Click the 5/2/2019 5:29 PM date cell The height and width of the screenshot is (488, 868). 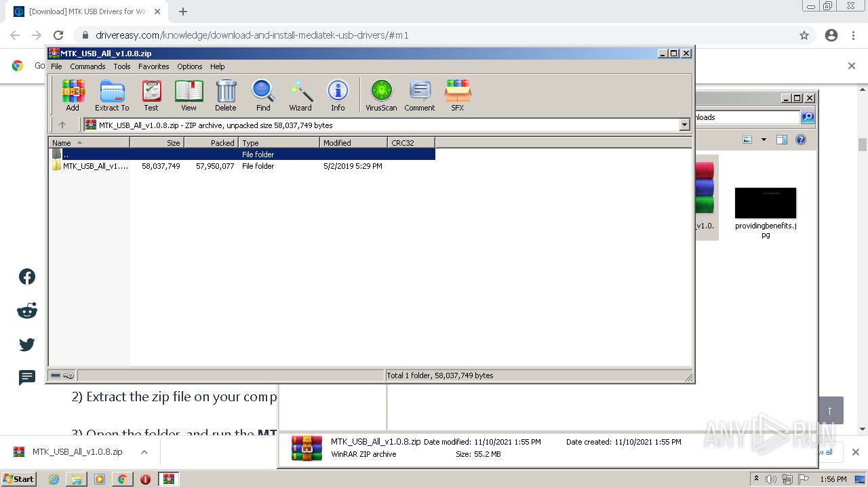[353, 166]
